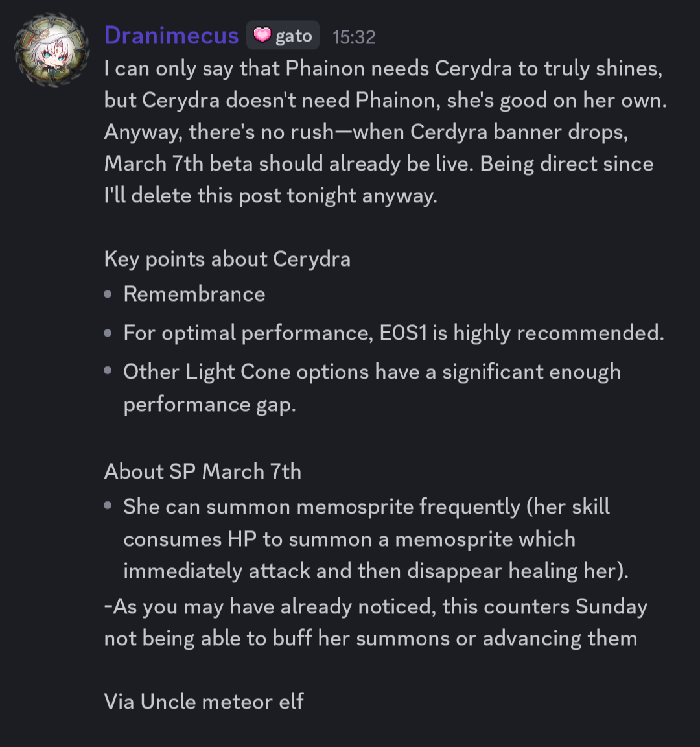Click the "I'll delete this post tonight" sentence

tap(270, 196)
